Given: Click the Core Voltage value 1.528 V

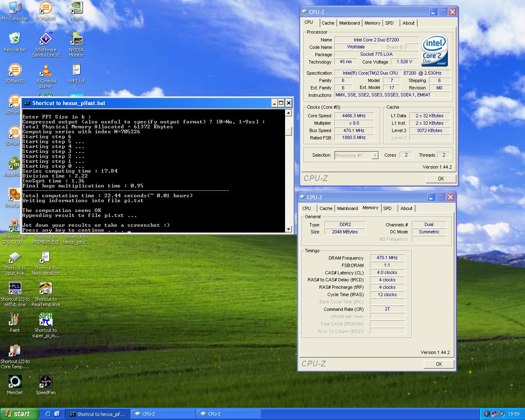Looking at the screenshot, I should point(404,62).
